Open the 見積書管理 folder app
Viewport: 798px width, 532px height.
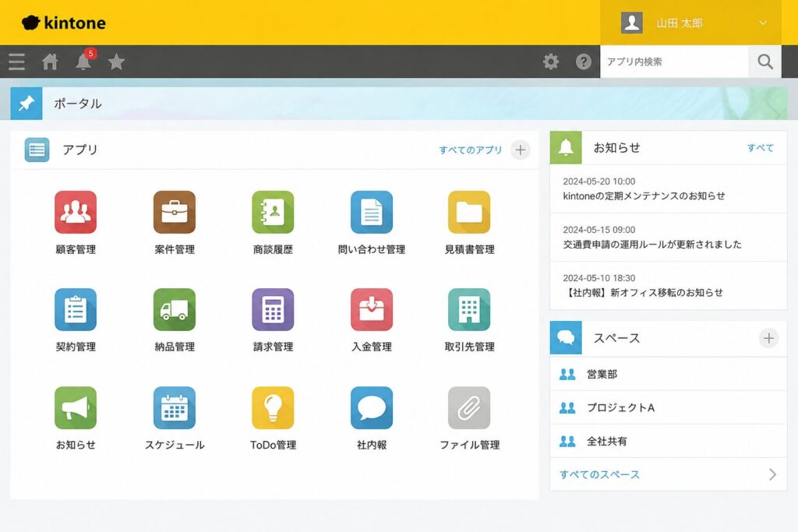click(x=469, y=212)
